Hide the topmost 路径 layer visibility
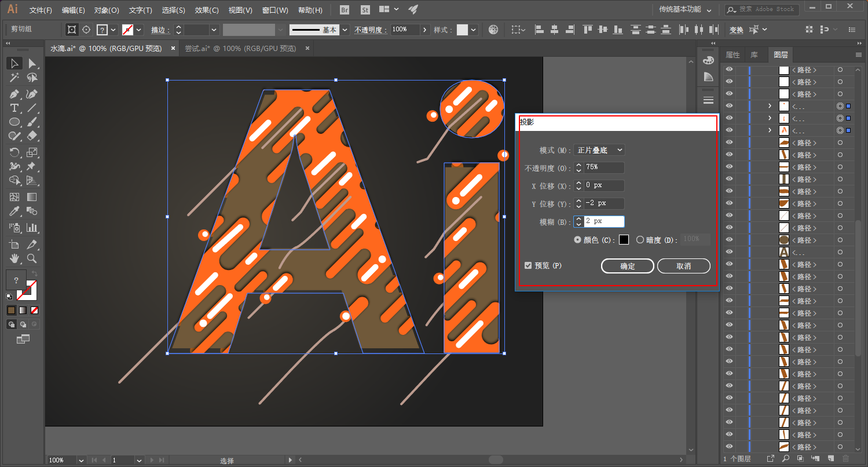The image size is (868, 467). [x=729, y=70]
